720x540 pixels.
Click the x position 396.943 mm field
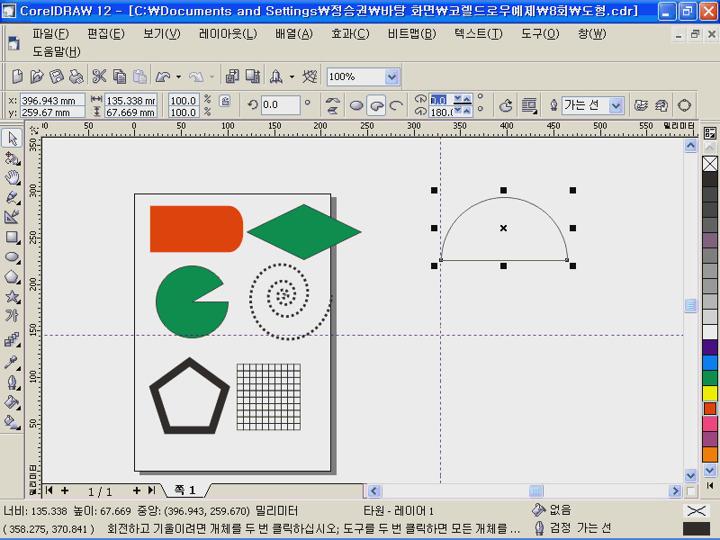point(52,100)
